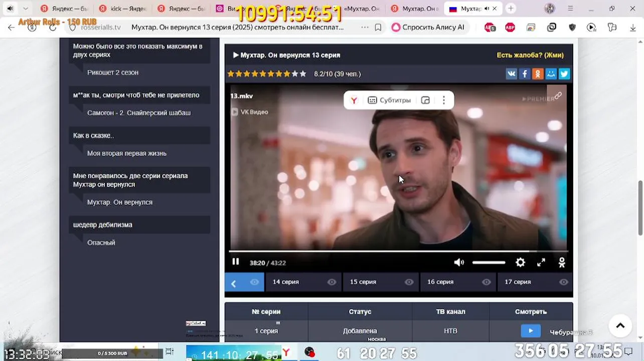Open the address bar three-dot options

(x=365, y=28)
